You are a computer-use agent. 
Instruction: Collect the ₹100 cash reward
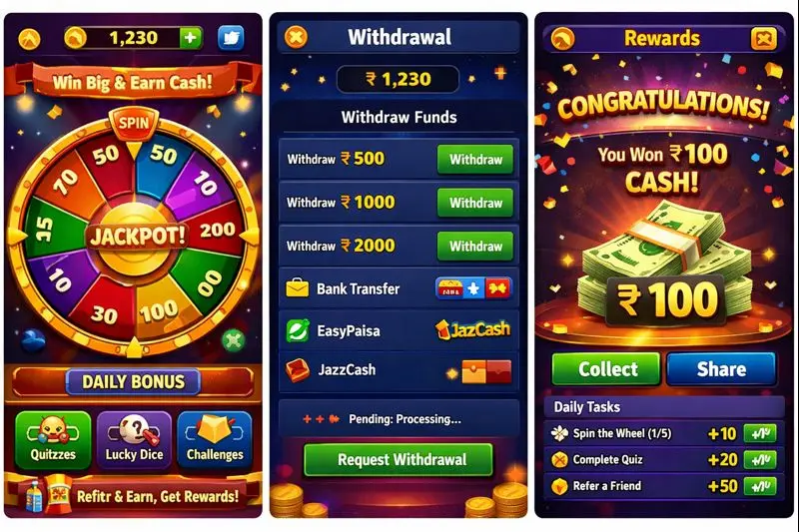[606, 368]
